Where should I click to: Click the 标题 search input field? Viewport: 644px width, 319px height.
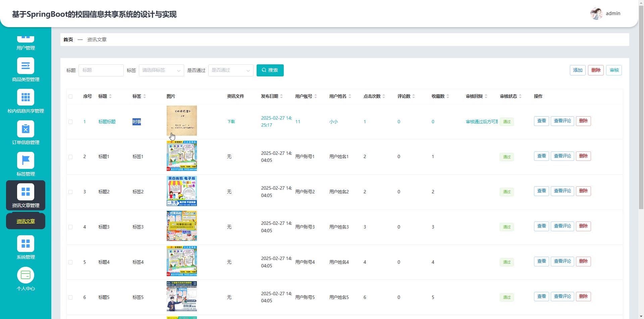point(101,70)
